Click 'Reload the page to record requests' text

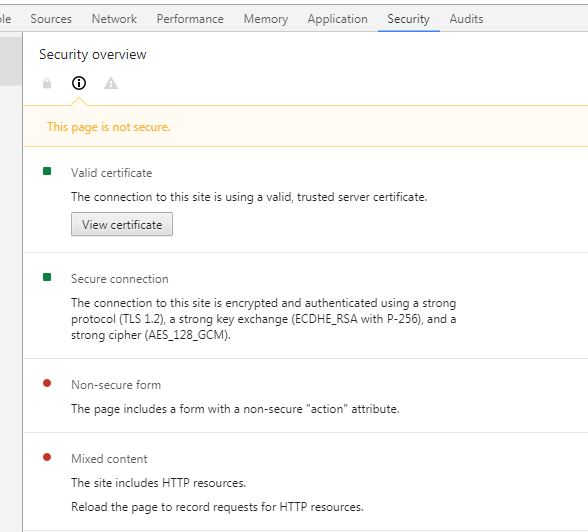point(218,507)
